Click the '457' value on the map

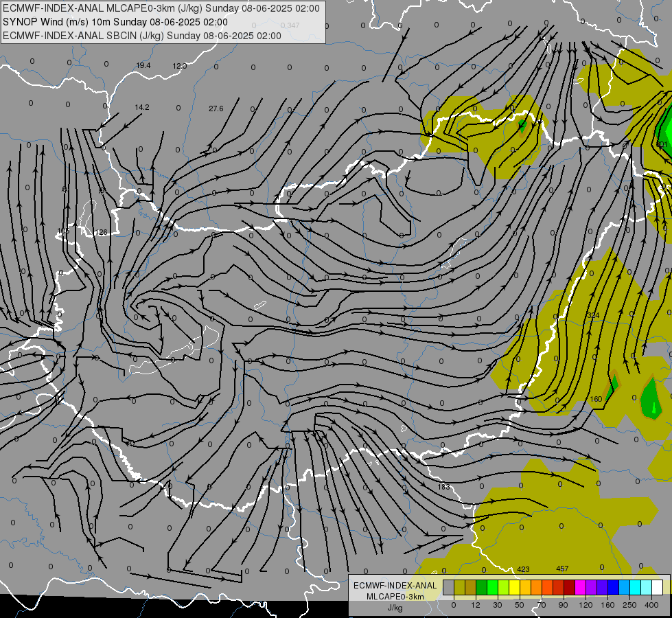point(562,569)
